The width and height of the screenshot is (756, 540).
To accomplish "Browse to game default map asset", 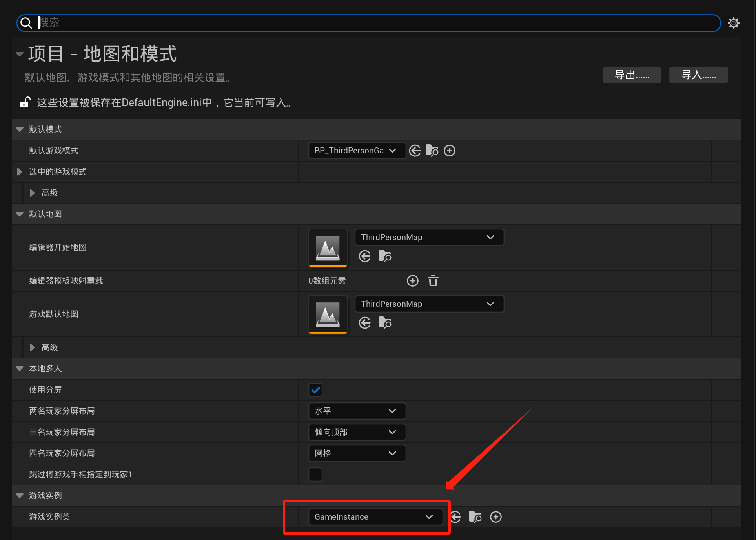I will (385, 323).
